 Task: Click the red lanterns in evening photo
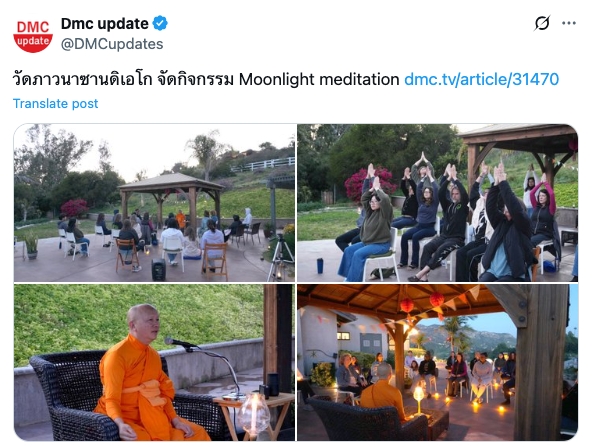[422, 302]
